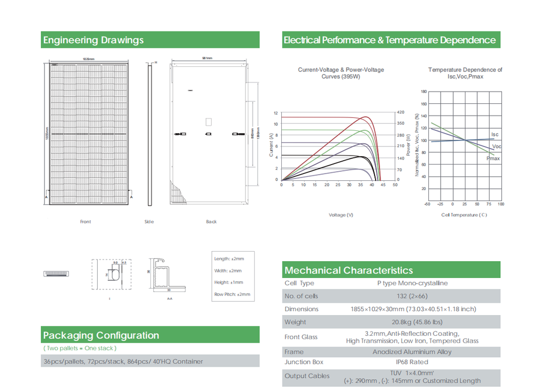Image resolution: width=539 pixels, height=392 pixels.
Task: Click the temperature dependence grid chart
Action: pyautogui.click(x=465, y=146)
